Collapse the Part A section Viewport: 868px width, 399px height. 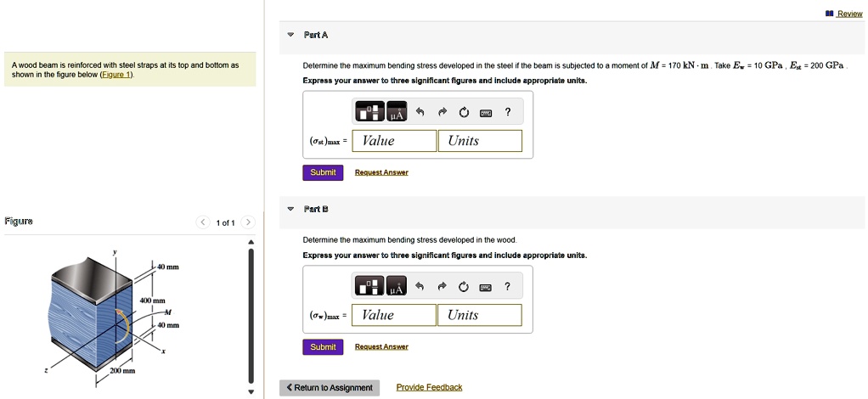290,35
